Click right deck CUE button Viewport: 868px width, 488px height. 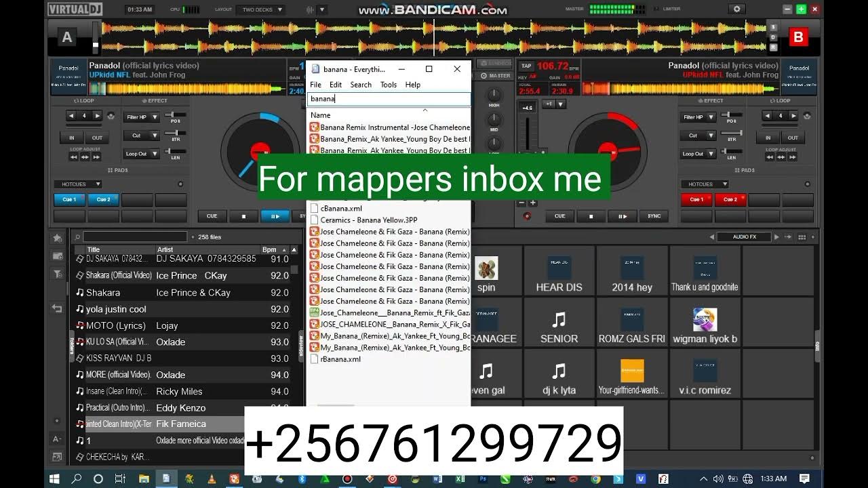(559, 216)
